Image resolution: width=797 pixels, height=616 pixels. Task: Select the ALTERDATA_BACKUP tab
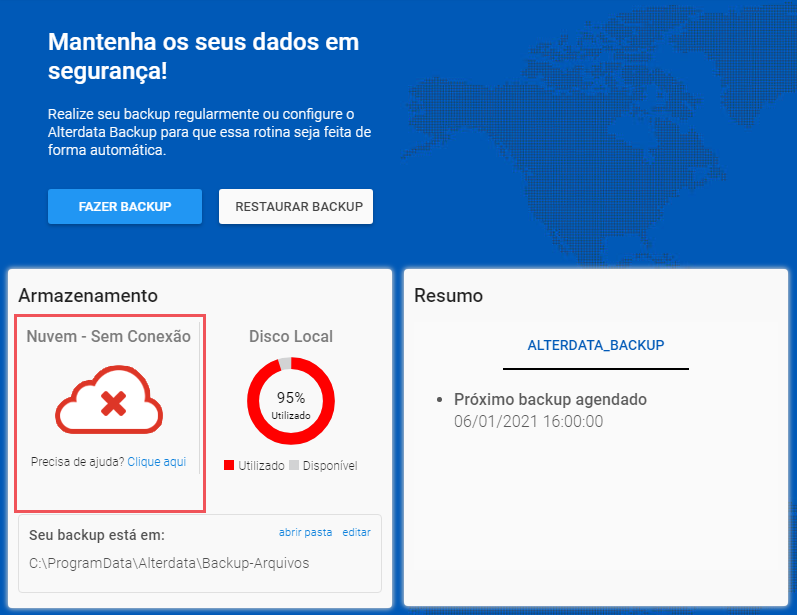click(596, 346)
